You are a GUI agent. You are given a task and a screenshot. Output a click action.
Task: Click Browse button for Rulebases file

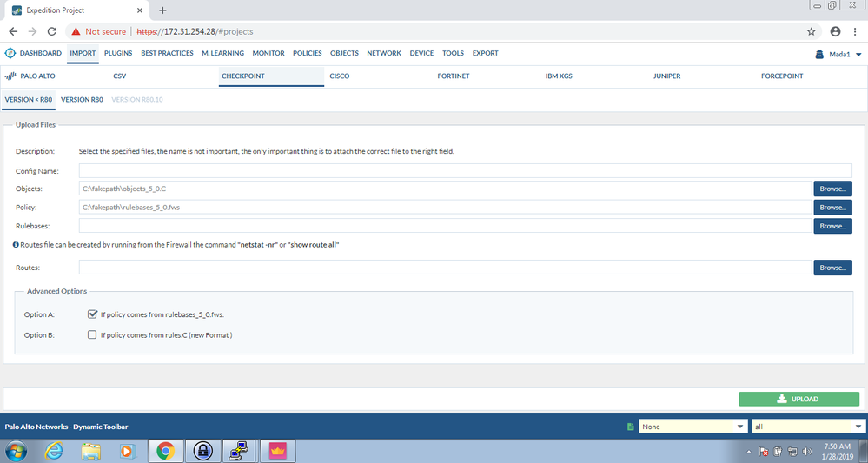tap(832, 226)
